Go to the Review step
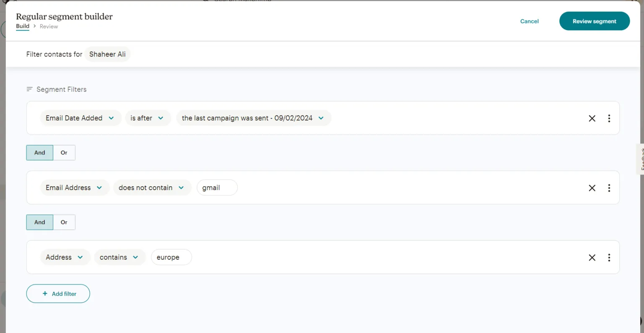 point(49,26)
